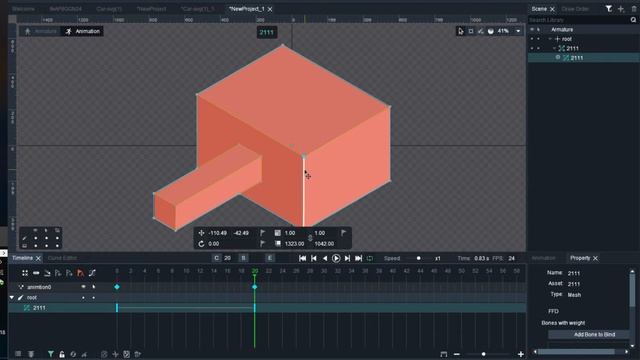Toggle the timeline lock icon

62,354
